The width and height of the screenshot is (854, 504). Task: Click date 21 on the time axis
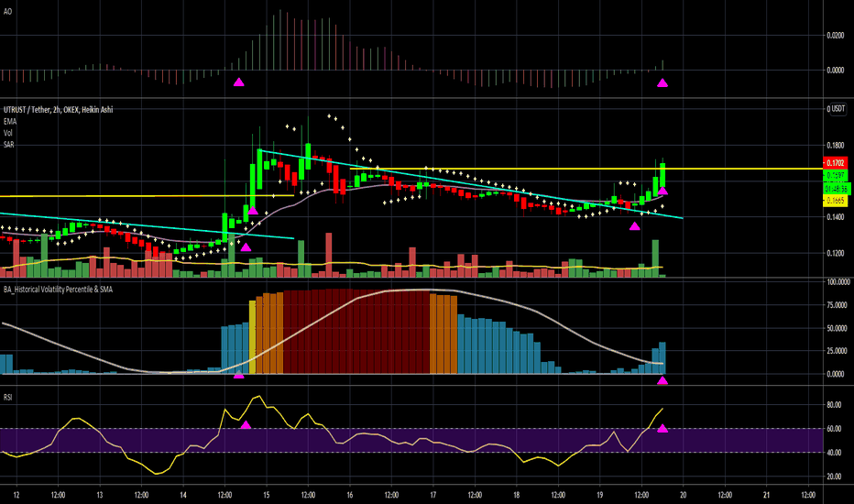click(x=766, y=495)
